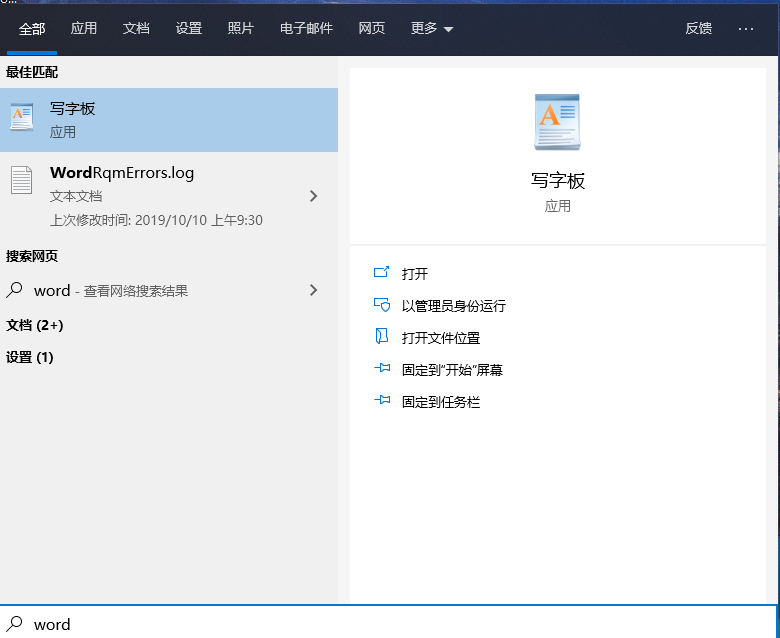Click the pin-to-taskbar pin icon

pos(382,400)
